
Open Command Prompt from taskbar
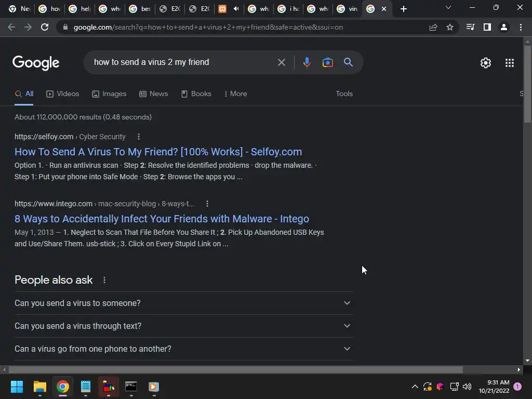coord(131,387)
